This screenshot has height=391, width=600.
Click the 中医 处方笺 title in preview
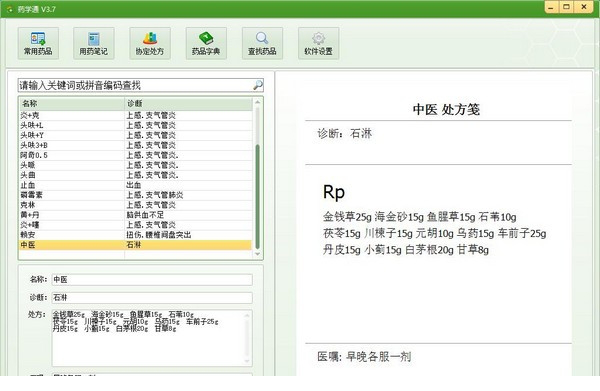[x=446, y=109]
